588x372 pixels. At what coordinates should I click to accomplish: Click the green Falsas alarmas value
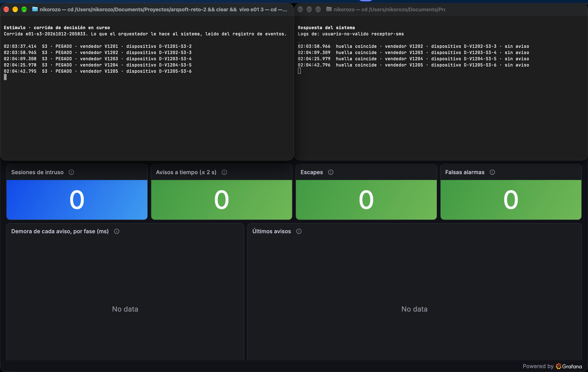pyautogui.click(x=511, y=200)
